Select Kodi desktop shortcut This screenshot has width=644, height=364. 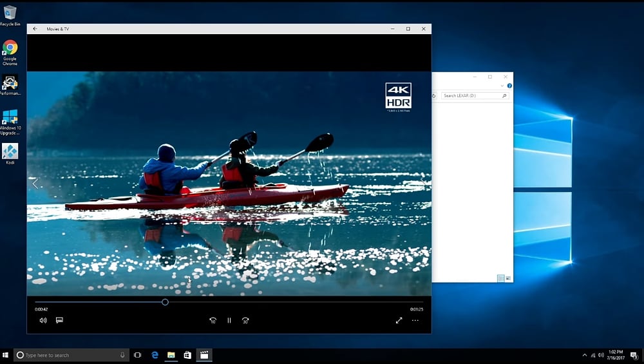(10, 153)
